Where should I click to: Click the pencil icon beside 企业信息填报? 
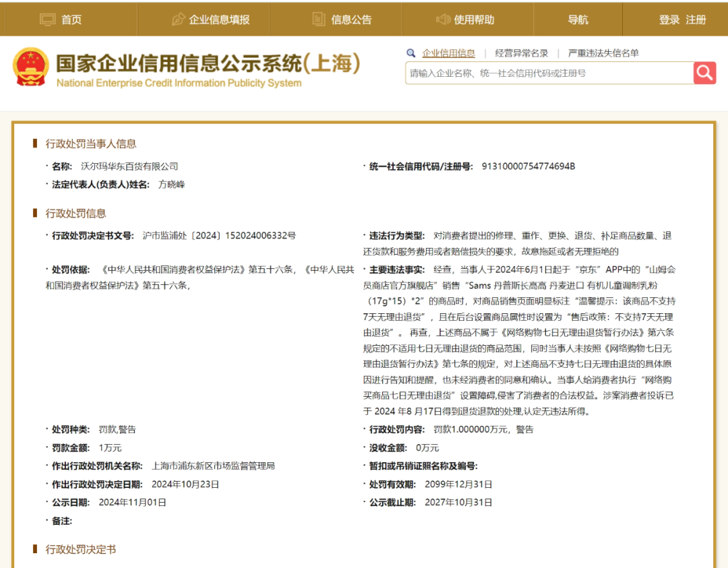[178, 20]
